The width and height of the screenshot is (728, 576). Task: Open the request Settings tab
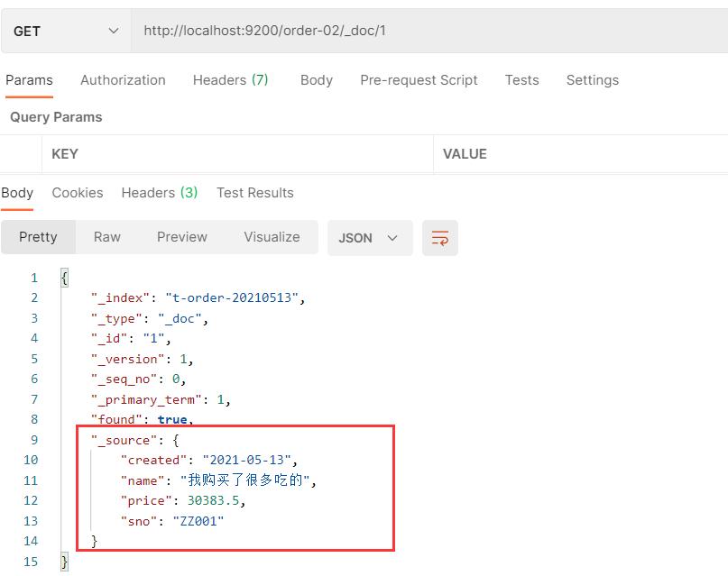click(x=592, y=80)
